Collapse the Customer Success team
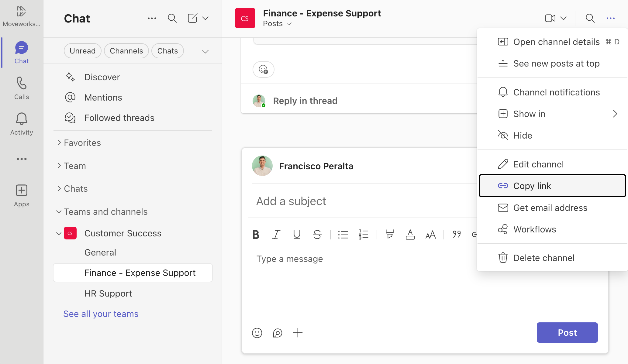This screenshot has width=628, height=364. click(x=59, y=233)
